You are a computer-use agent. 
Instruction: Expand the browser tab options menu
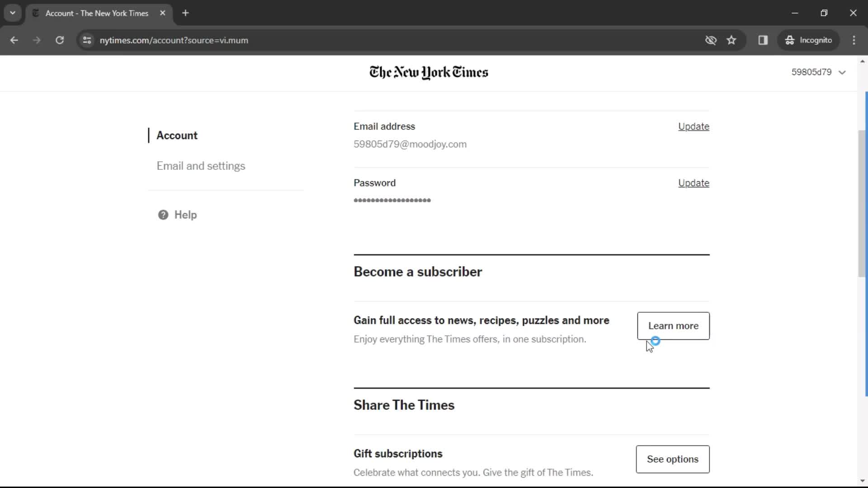(x=12, y=13)
